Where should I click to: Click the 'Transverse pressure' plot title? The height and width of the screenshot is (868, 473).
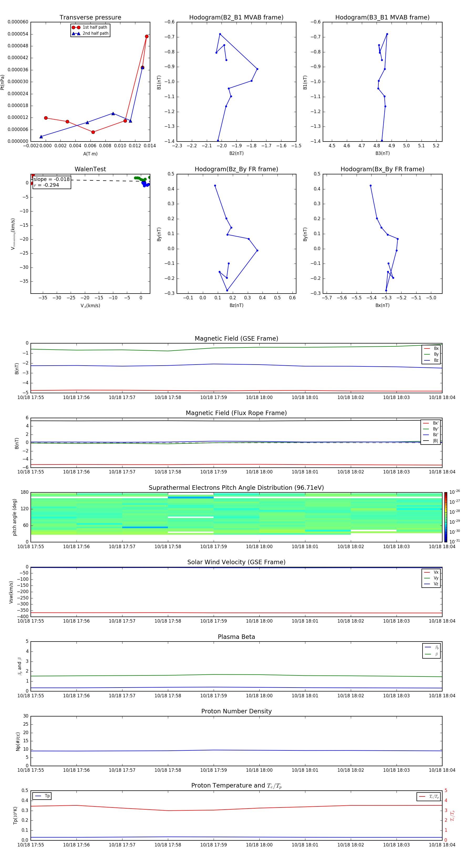[90, 17]
